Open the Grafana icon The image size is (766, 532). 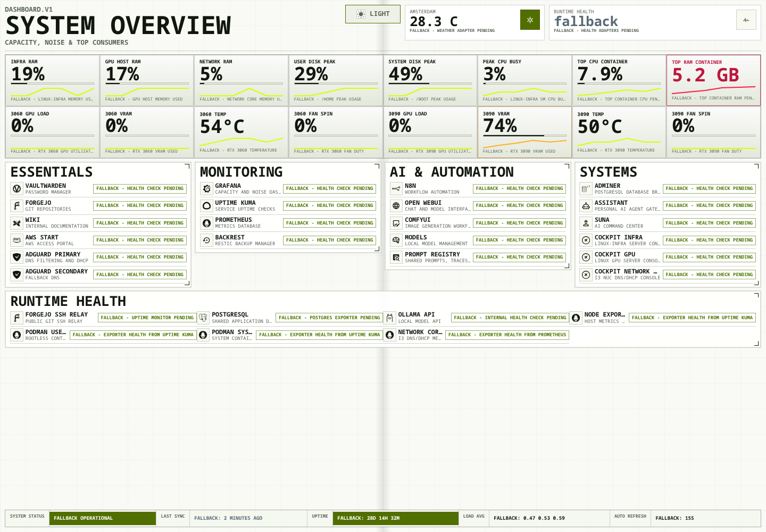206,188
